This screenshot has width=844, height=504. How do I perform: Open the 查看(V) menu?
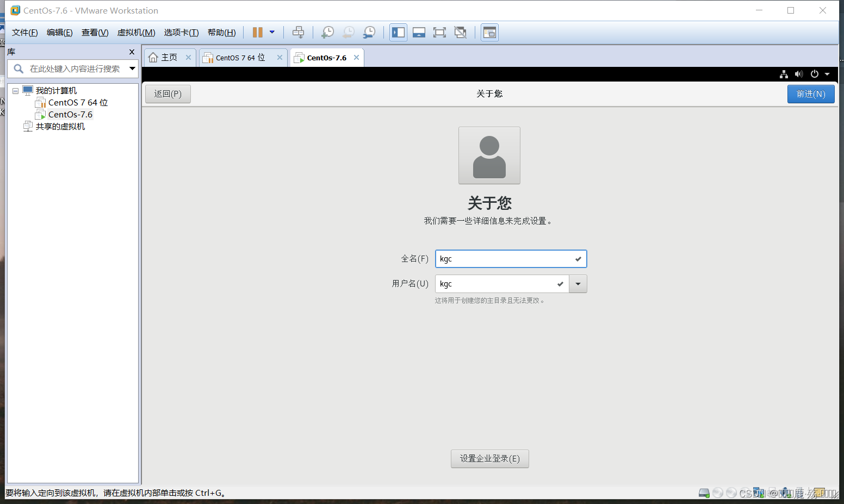[95, 33]
